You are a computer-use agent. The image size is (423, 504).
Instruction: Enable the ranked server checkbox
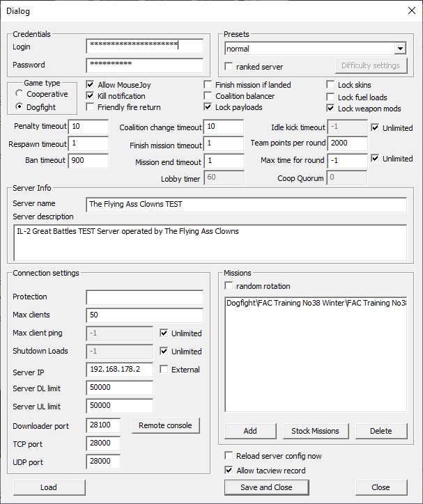pyautogui.click(x=229, y=67)
